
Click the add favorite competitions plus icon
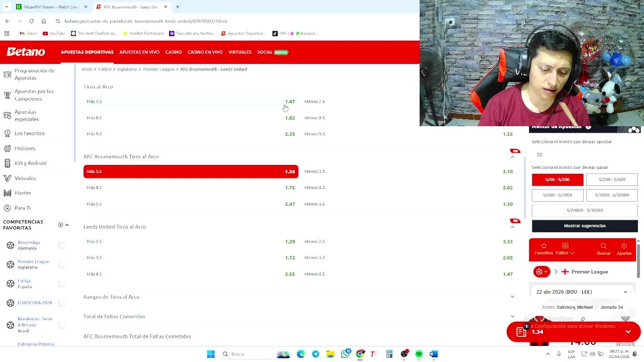[x=60, y=225]
